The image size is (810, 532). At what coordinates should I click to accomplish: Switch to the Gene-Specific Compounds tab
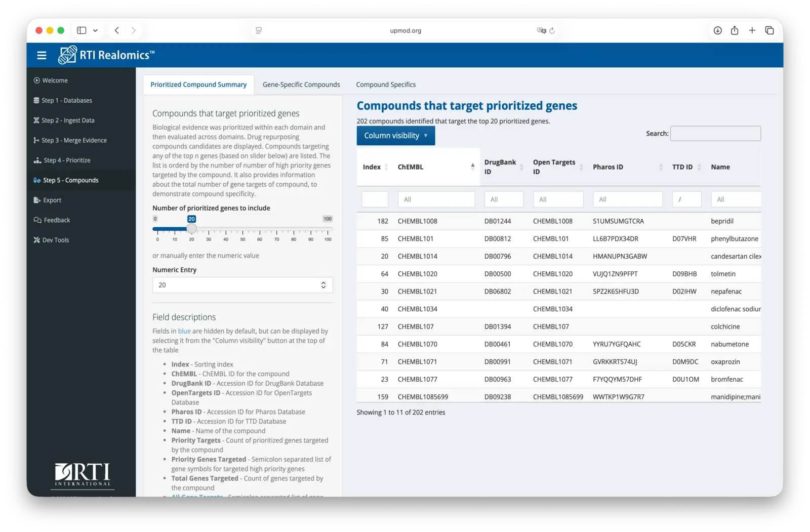point(301,84)
